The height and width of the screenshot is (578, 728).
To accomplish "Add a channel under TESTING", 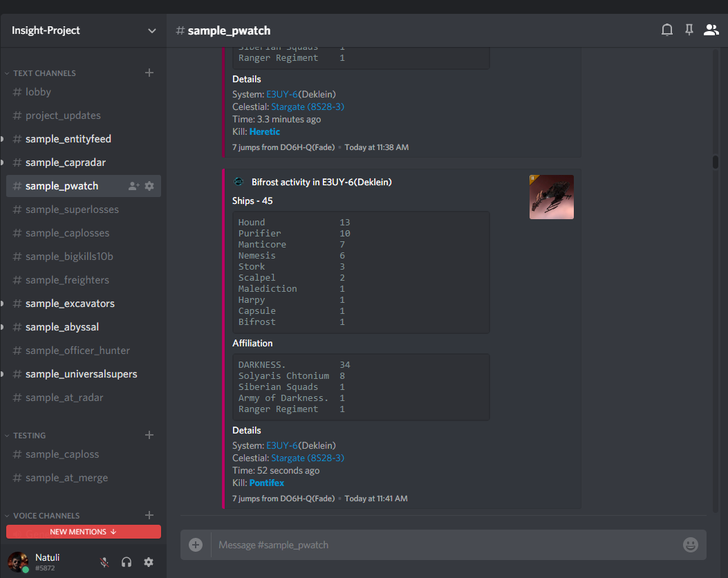I will [149, 435].
